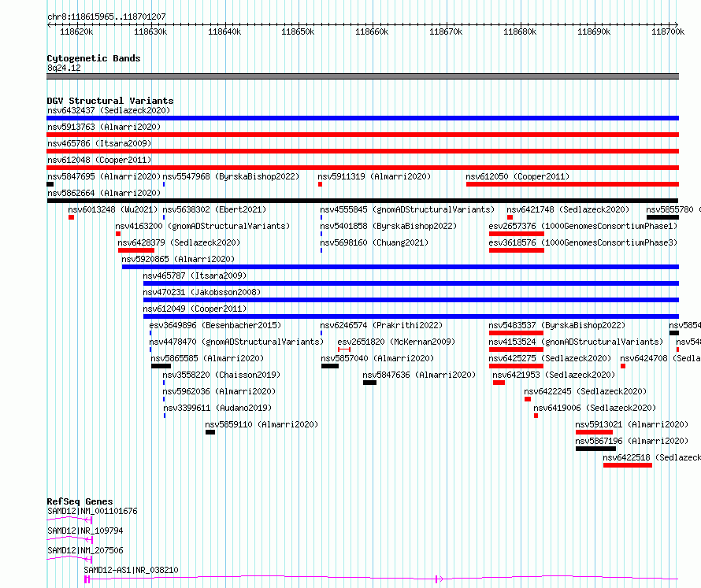Screen dimensions: 701x588
Task: Select the nsv5911319 (Almarri2020) label
Action: (x=374, y=176)
